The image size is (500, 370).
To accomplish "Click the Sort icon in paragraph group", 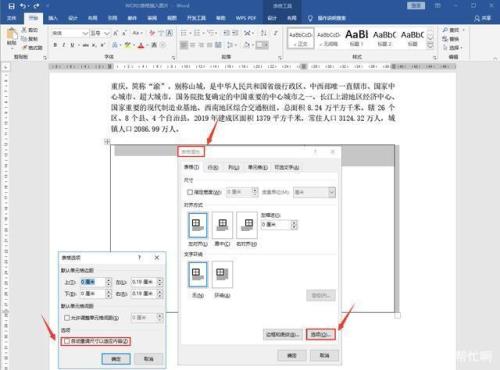I will coord(264,33).
